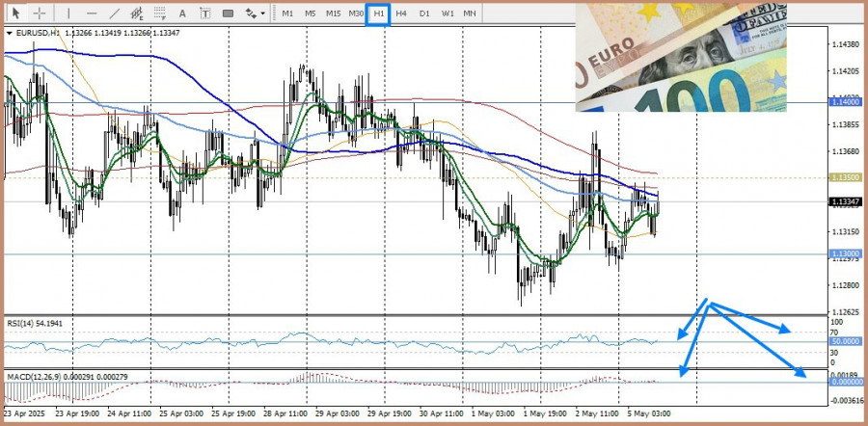Toggle the M15 timeframe
The height and width of the screenshot is (426, 868).
(x=333, y=13)
